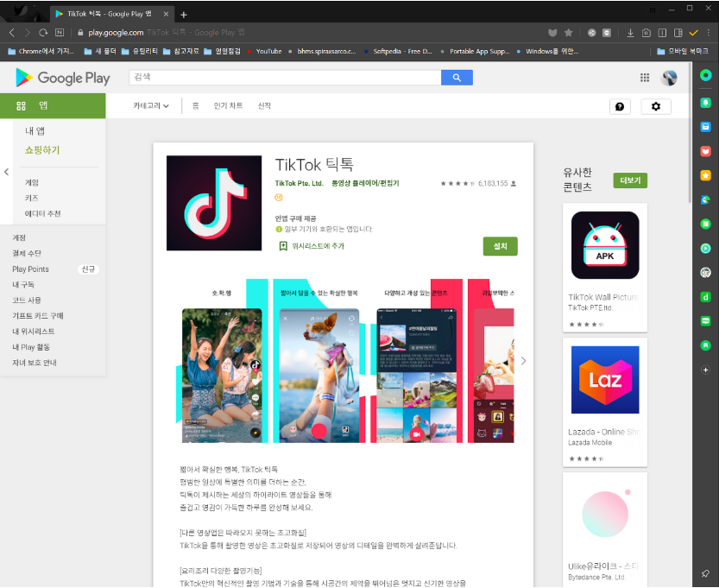This screenshot has height=588, width=719.
Task: Open 자녀 보호 안내 link
Action: tap(34, 363)
